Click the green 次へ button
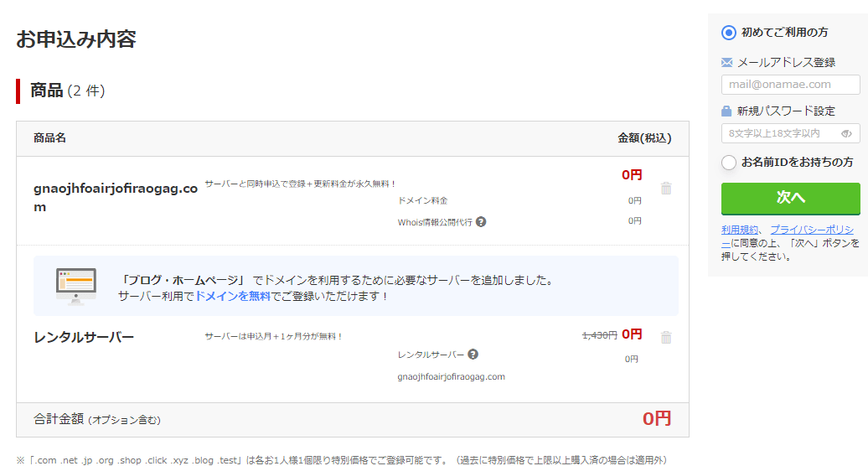Viewport: 868px width, 466px height. 791,198
